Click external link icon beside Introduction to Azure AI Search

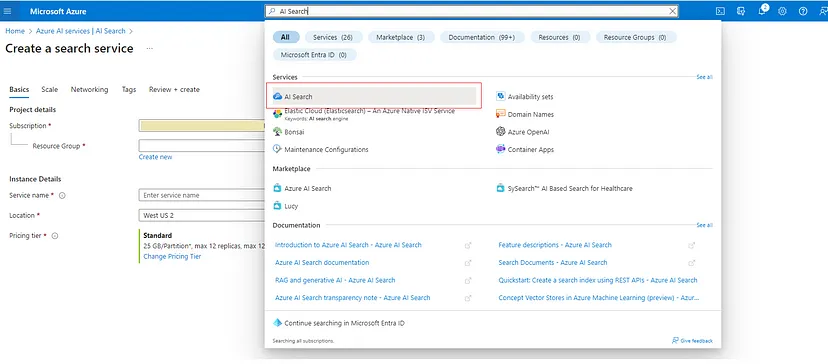[x=468, y=245]
